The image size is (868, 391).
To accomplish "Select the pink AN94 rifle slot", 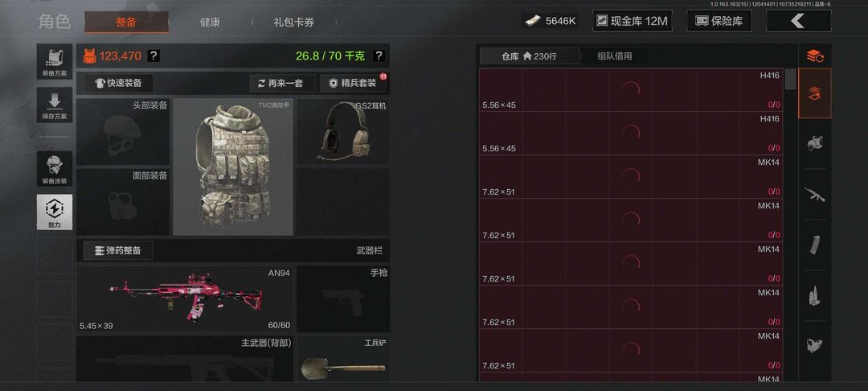I will pos(184,299).
